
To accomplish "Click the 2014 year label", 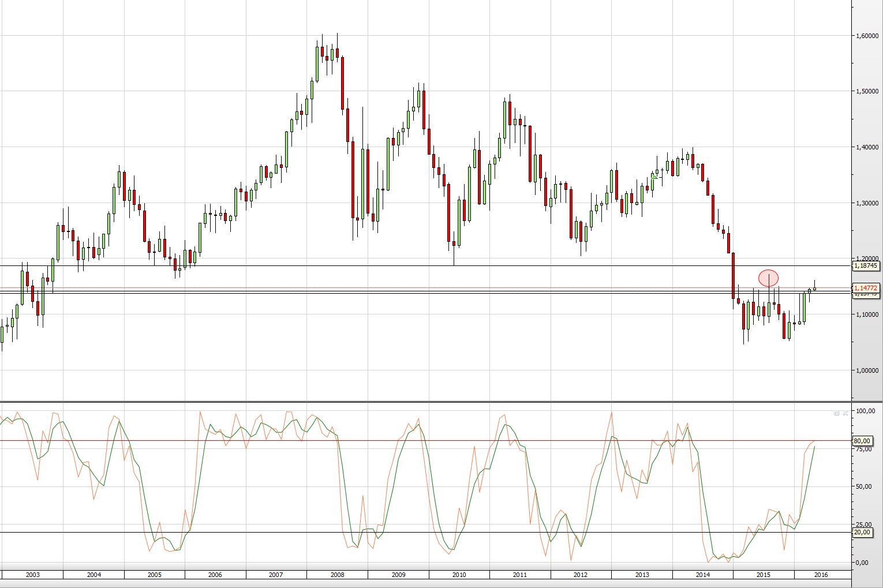I will tap(703, 575).
